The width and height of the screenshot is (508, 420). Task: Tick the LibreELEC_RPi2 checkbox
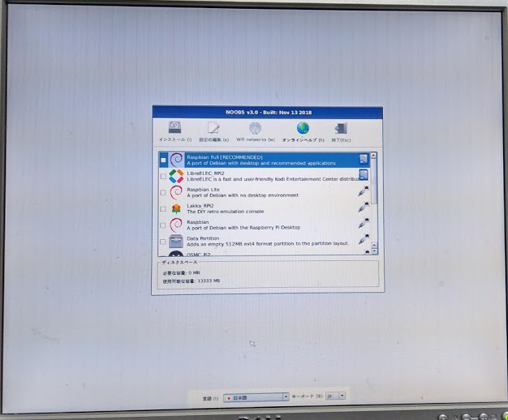pos(163,176)
